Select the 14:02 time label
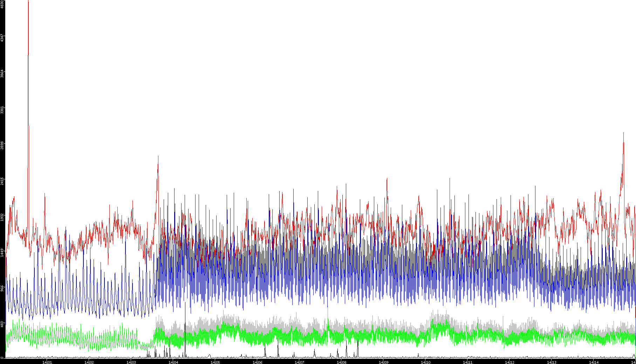 (x=89, y=362)
